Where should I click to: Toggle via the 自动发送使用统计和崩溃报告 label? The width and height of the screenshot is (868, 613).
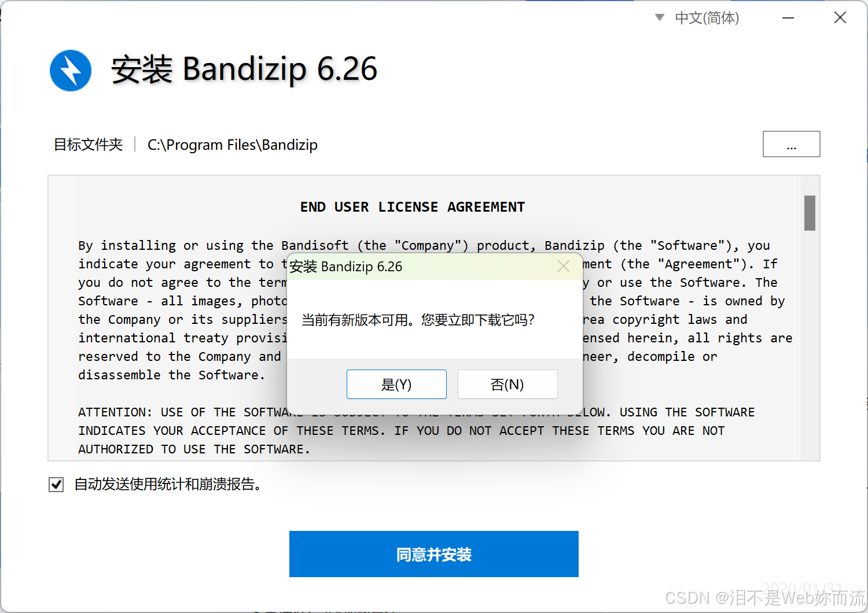pyautogui.click(x=168, y=484)
